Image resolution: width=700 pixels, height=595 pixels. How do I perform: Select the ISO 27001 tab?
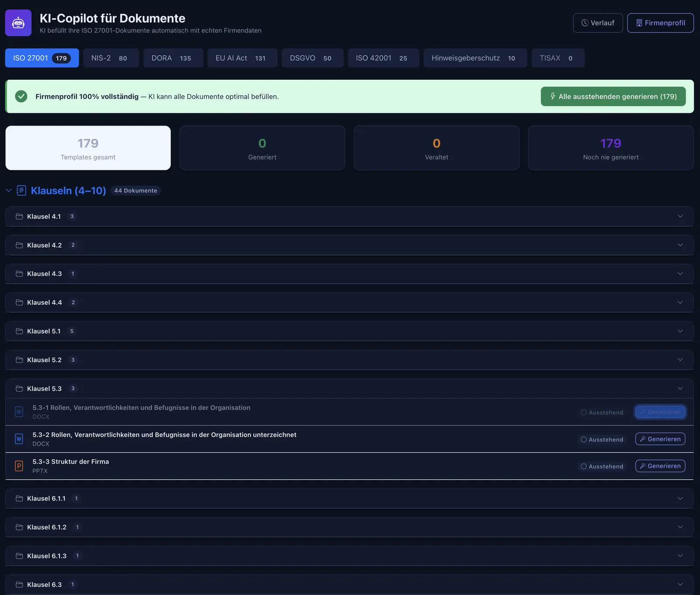(42, 58)
